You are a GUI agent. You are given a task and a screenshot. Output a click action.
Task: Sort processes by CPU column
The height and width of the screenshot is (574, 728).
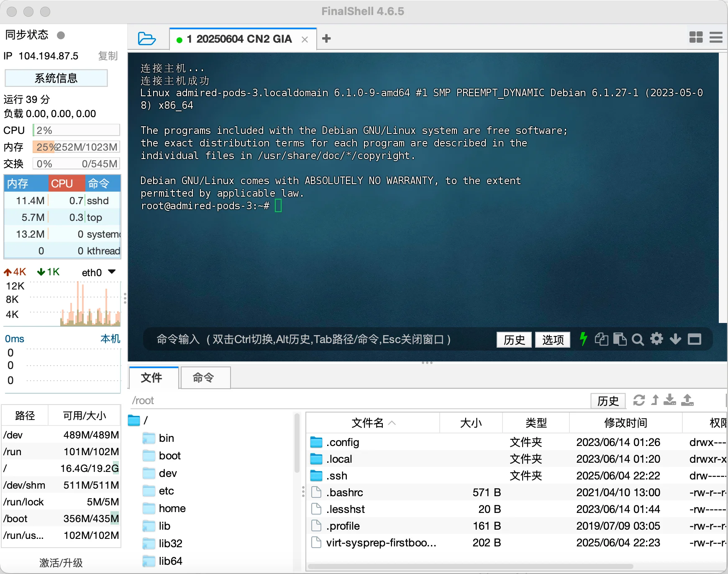point(67,183)
